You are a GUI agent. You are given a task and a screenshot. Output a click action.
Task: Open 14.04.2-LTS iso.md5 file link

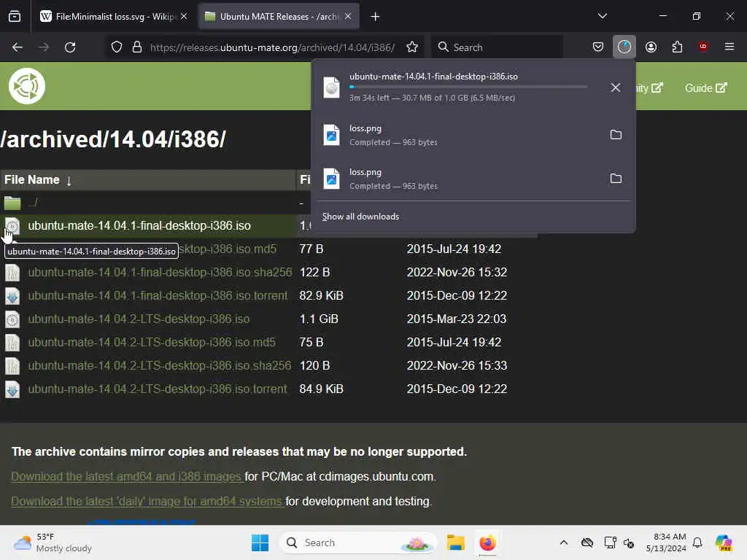click(152, 343)
